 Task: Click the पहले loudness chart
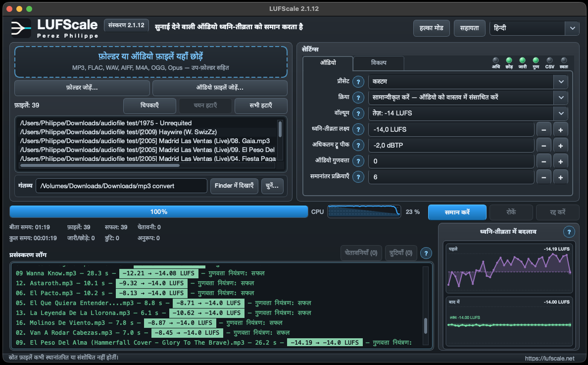coord(509,268)
